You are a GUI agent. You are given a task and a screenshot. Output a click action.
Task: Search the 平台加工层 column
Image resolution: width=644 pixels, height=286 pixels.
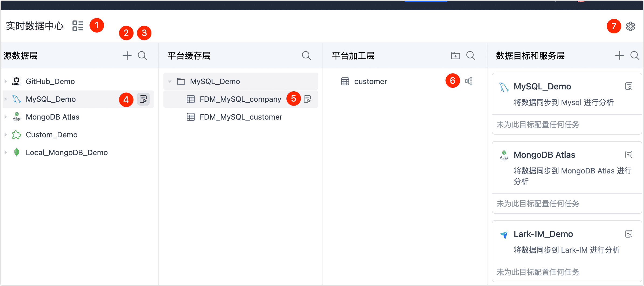tap(470, 56)
